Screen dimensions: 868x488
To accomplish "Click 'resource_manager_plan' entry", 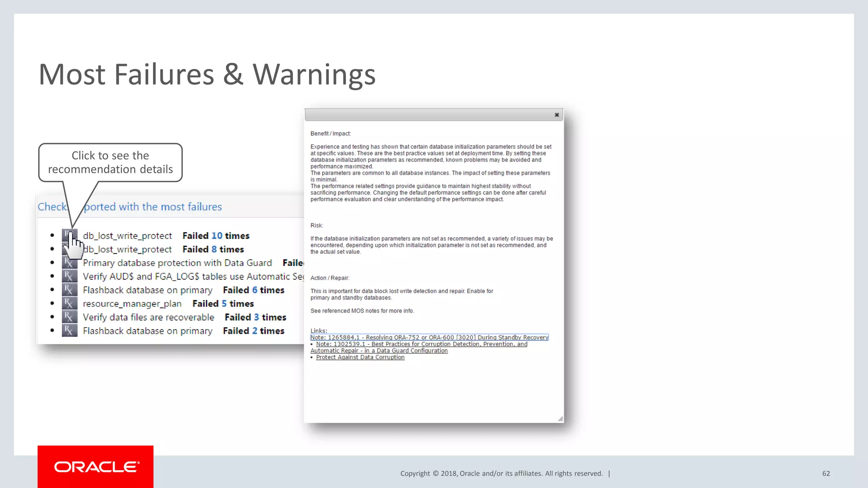I will [x=132, y=304].
